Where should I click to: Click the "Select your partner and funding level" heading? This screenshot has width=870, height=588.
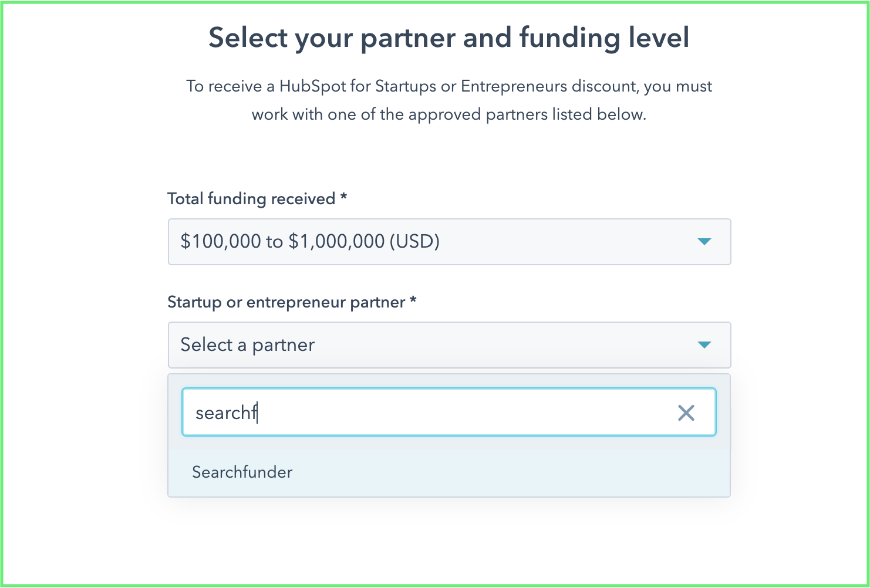(x=449, y=38)
